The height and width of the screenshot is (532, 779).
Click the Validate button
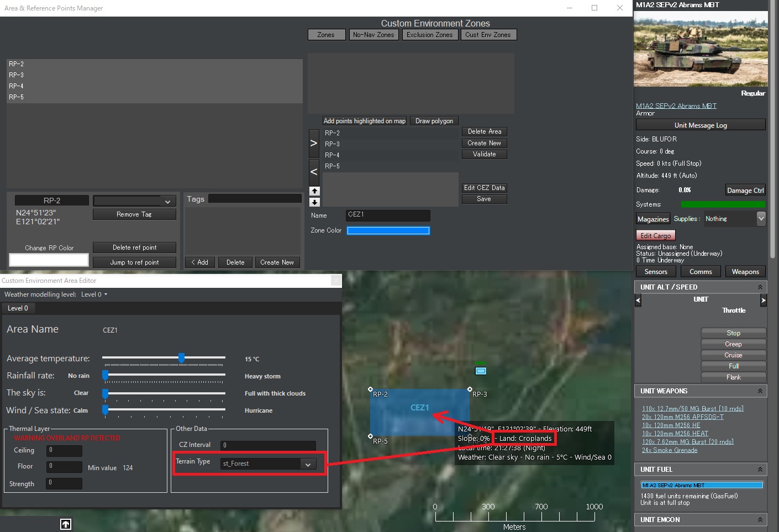485,154
